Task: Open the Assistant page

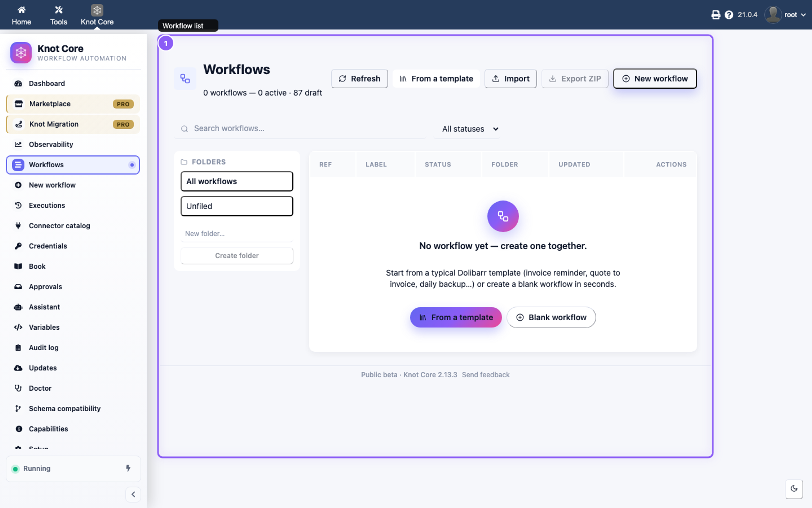Action: [x=73, y=307]
